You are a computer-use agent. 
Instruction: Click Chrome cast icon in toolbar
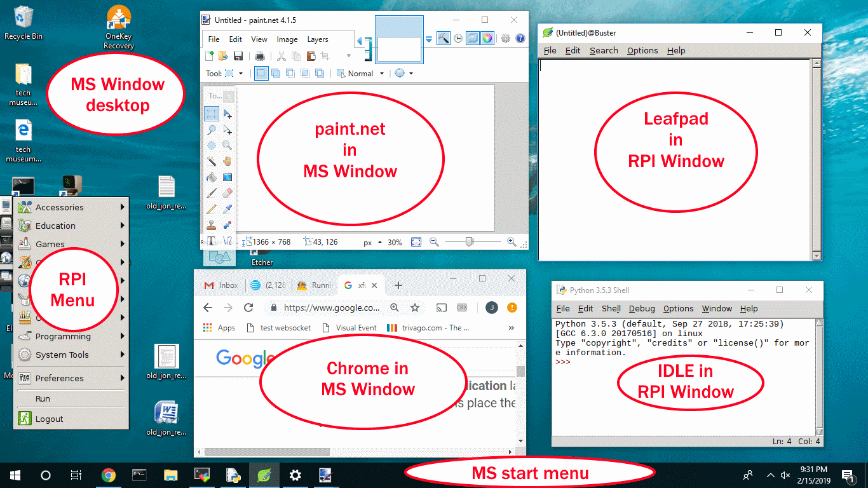pos(441,308)
